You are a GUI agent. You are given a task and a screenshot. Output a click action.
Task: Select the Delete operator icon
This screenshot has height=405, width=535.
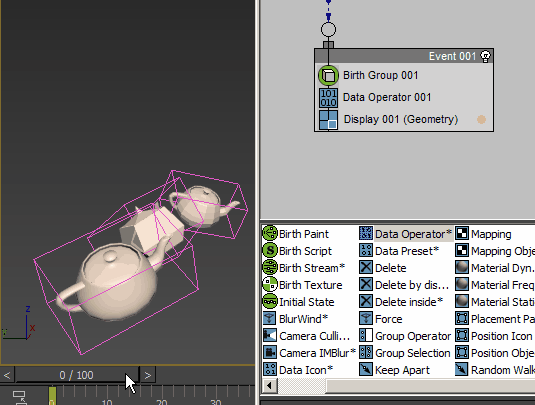pyautogui.click(x=366, y=267)
